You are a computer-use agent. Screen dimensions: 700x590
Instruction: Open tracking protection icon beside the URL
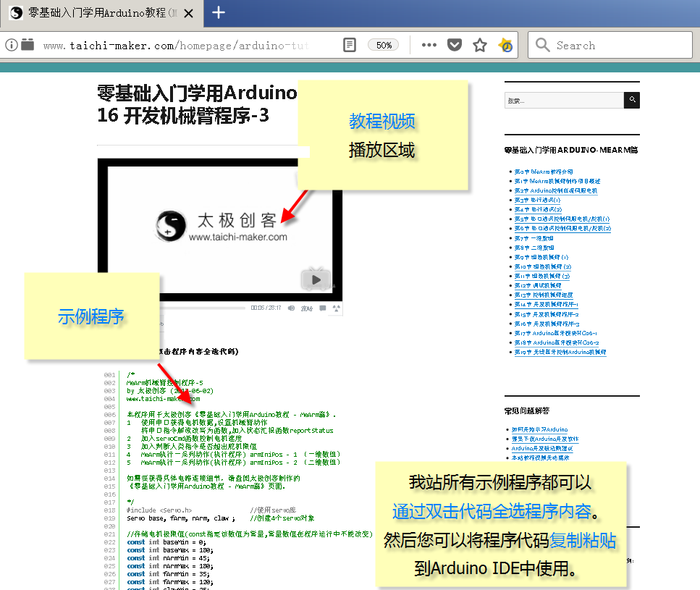click(28, 45)
